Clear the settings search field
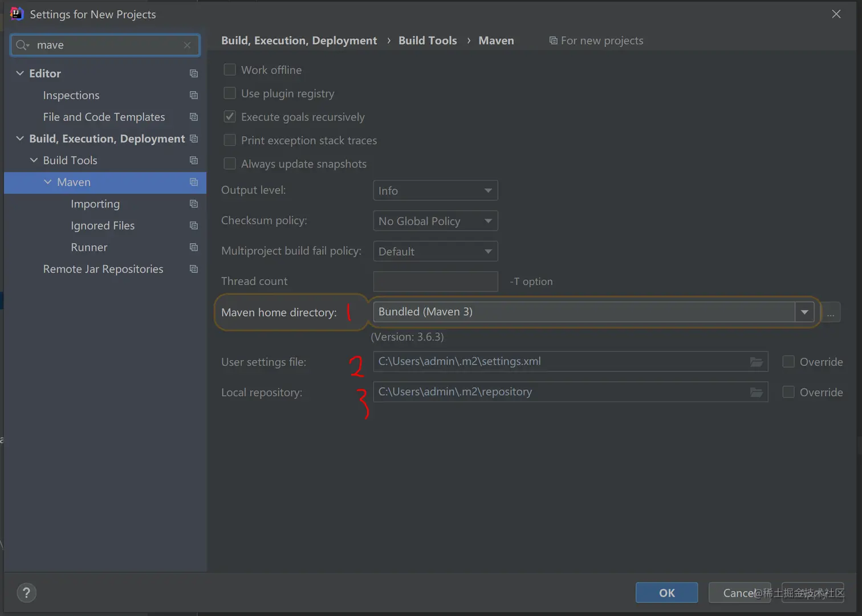The image size is (862, 616). [x=187, y=45]
